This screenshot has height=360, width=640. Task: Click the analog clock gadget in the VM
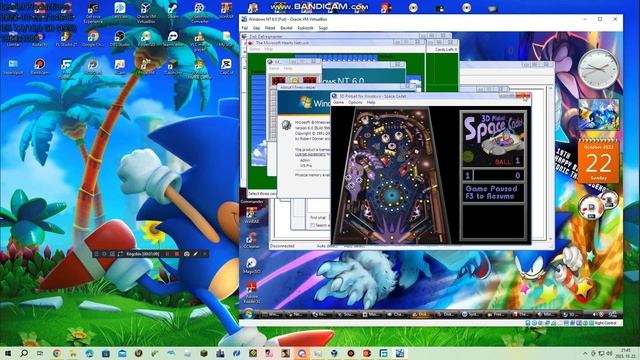click(598, 69)
